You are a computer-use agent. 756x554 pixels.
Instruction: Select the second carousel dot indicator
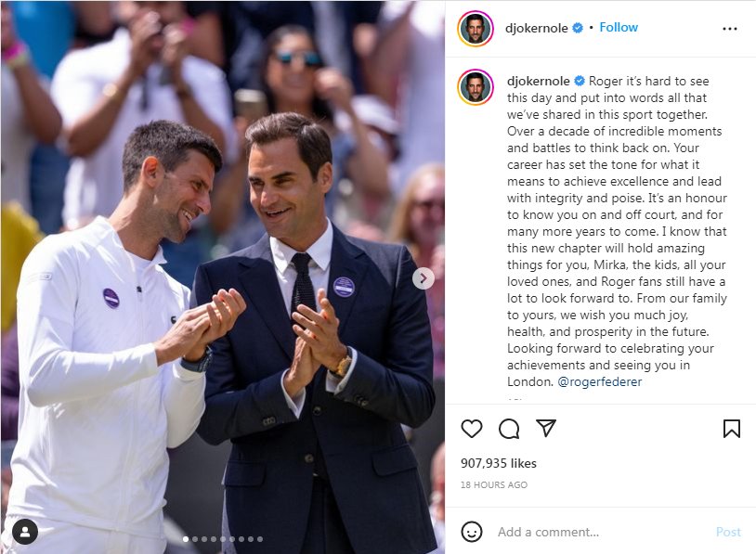(195, 539)
